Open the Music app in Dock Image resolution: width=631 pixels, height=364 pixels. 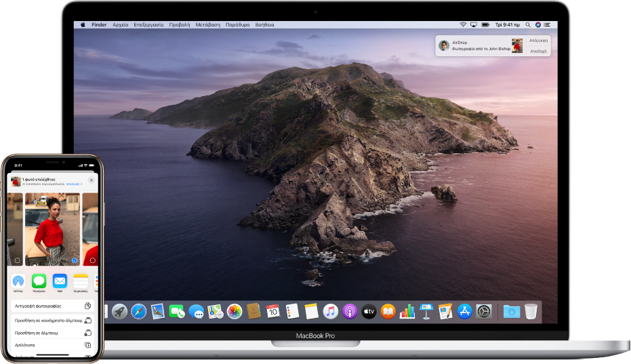[x=331, y=311]
